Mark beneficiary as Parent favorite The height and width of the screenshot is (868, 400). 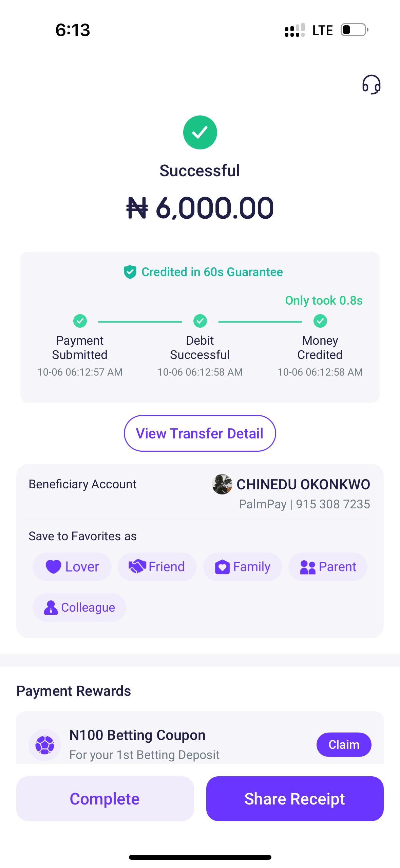pyautogui.click(x=328, y=567)
